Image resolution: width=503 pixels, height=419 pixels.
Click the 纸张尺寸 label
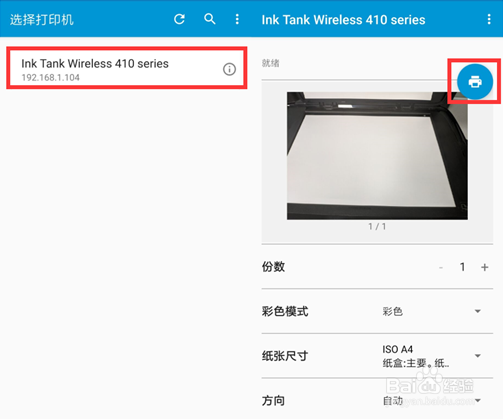click(285, 356)
